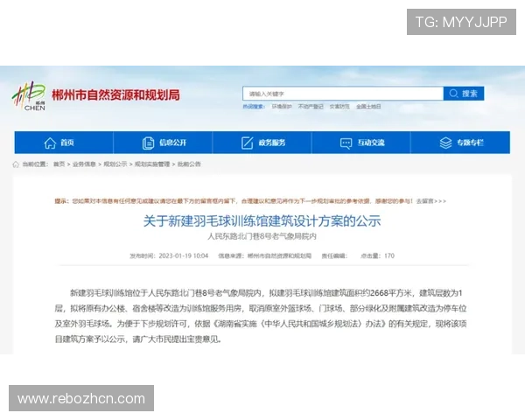This screenshot has height=420, width=525.
Task: Open the 首页 navigation tab
Action: coord(64,143)
